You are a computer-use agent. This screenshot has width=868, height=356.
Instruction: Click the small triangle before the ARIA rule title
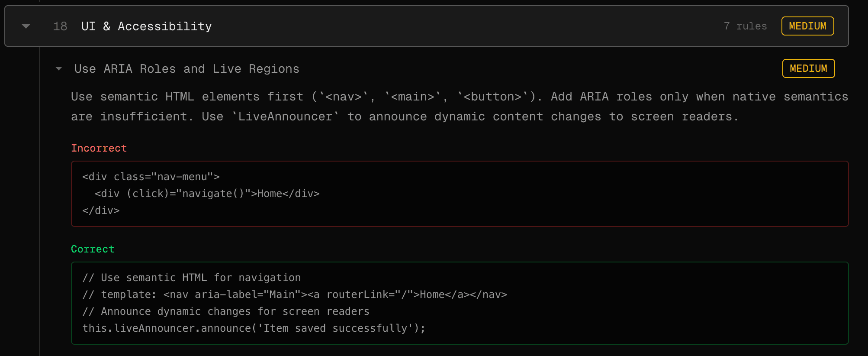coord(59,68)
